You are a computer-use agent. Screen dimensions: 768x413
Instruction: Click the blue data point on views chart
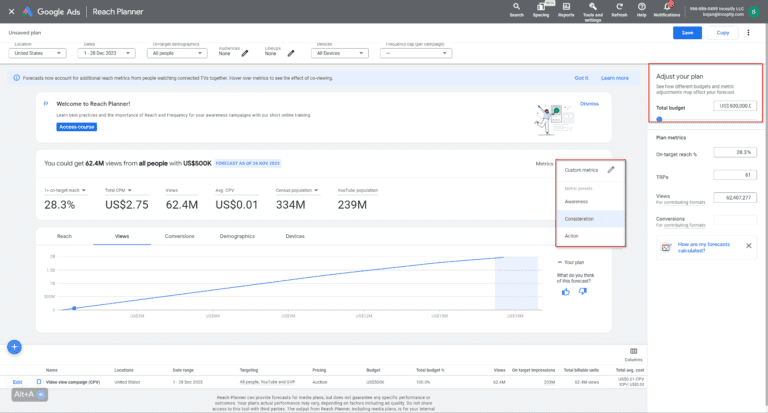click(74, 308)
